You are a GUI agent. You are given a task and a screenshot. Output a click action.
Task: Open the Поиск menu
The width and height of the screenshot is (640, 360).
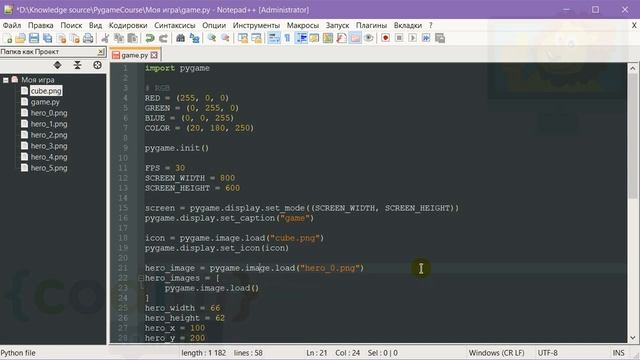[x=71, y=25]
